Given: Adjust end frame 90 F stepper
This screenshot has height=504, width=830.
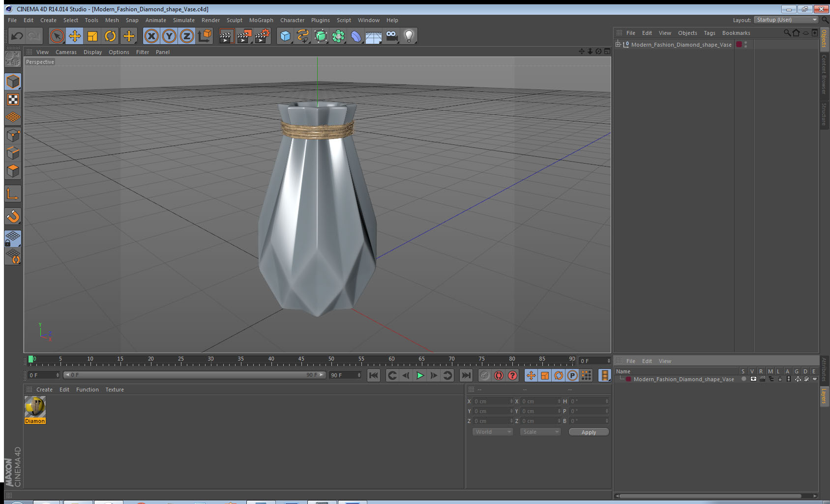Looking at the screenshot, I should pos(345,375).
